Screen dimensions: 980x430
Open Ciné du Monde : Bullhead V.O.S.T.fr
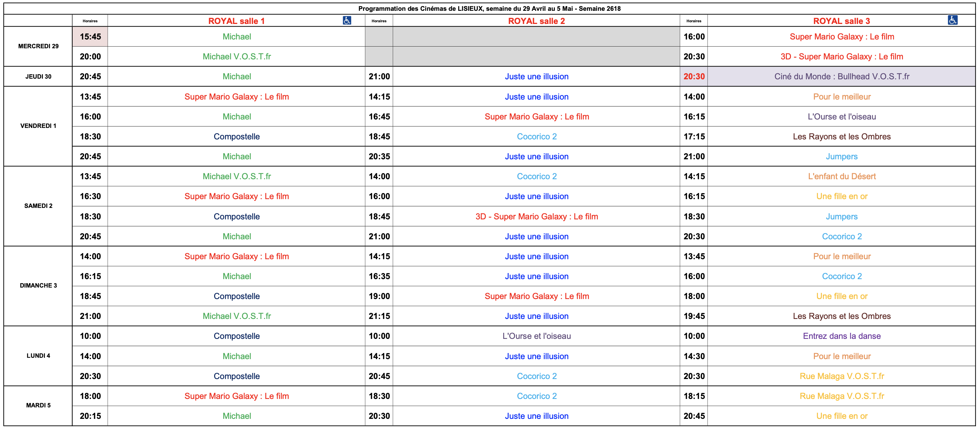pos(842,77)
